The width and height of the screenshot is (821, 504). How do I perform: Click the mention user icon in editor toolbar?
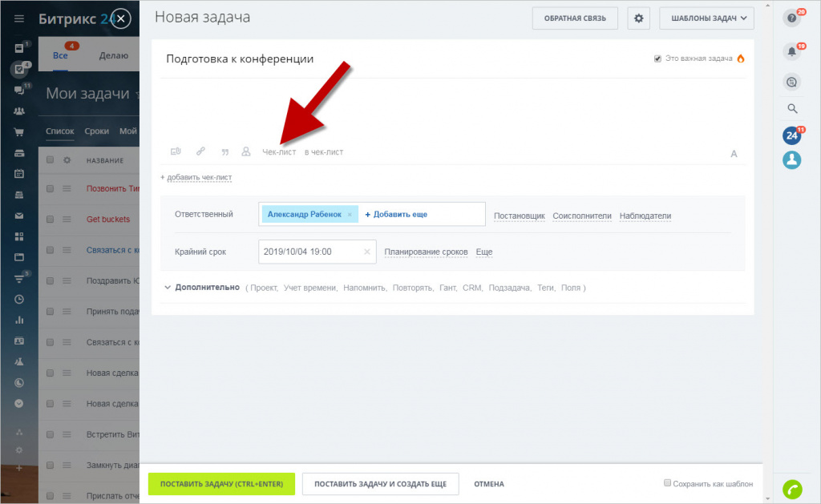coord(246,151)
